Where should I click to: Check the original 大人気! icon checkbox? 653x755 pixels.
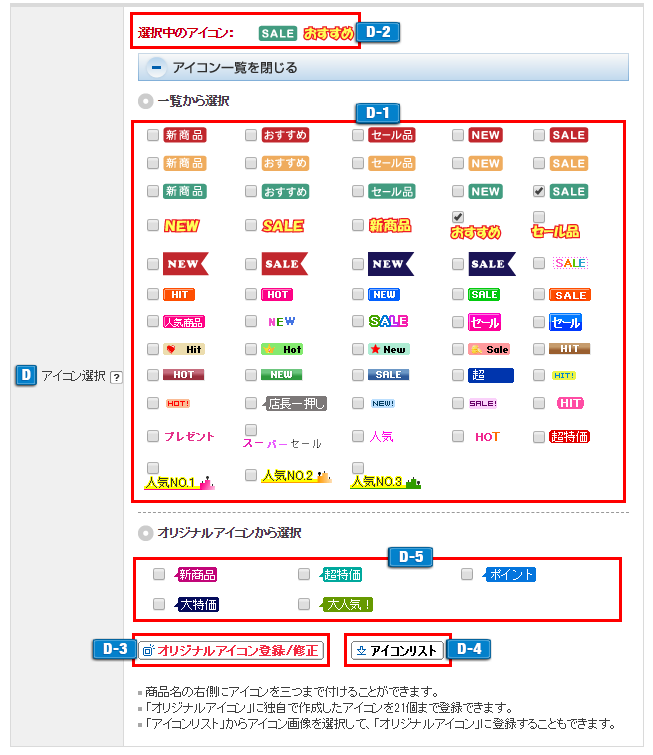[x=304, y=604]
